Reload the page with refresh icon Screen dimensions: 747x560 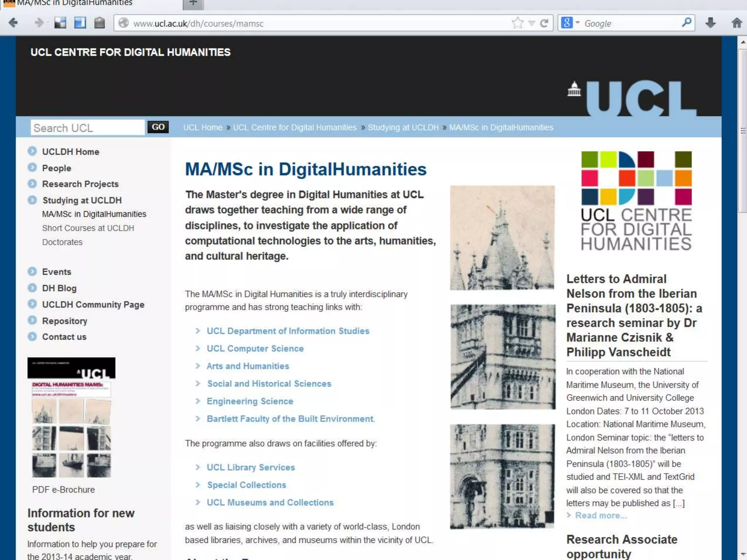(544, 23)
